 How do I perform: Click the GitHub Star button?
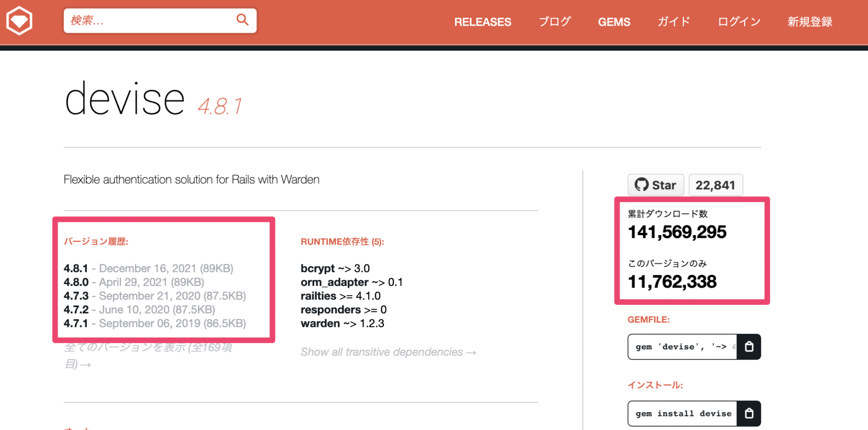tap(656, 185)
